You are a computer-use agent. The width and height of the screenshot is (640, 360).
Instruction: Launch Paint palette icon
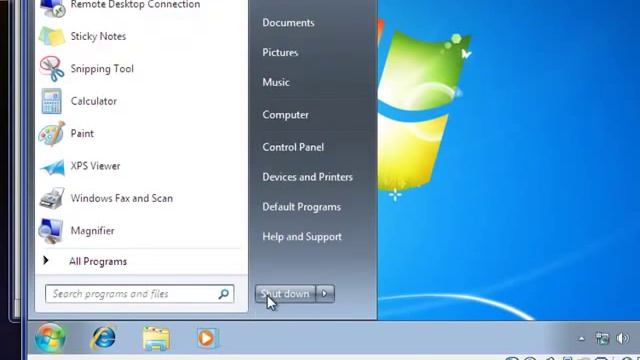(51, 133)
